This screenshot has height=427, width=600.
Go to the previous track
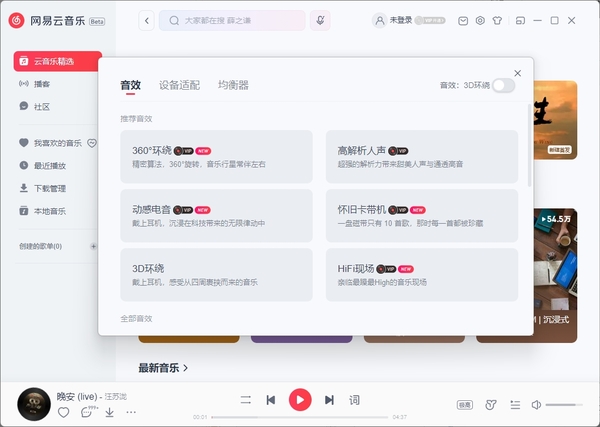[271, 400]
